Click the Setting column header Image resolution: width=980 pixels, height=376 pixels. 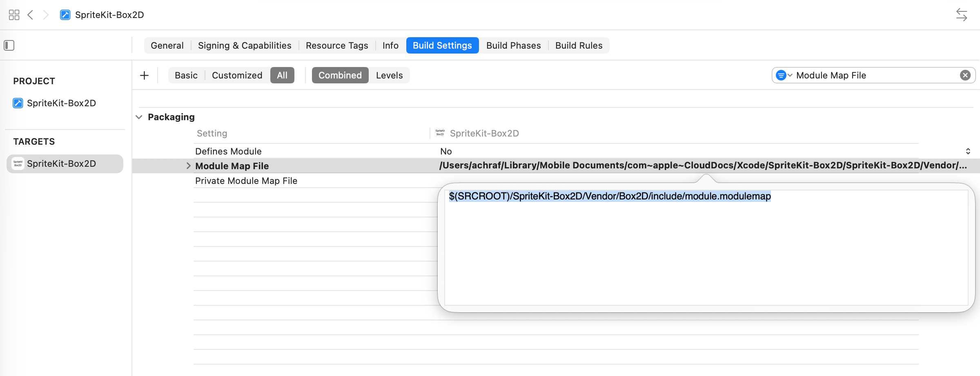pos(212,133)
